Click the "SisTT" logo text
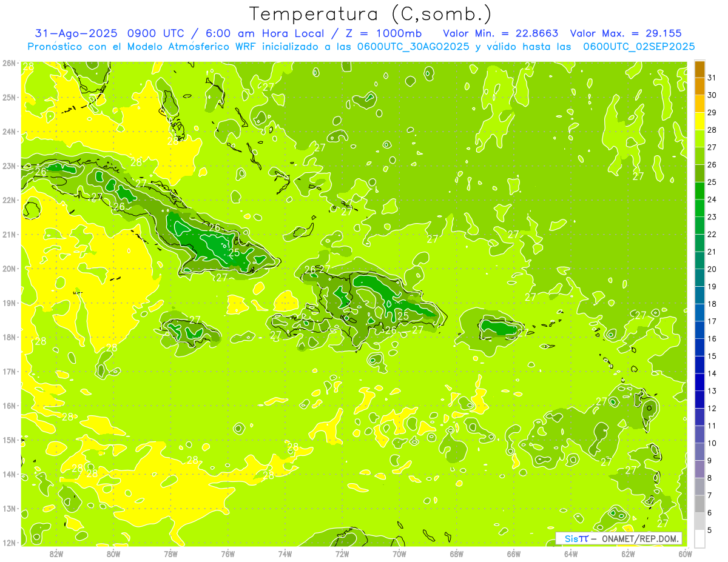This screenshot has height=562, width=728. pyautogui.click(x=576, y=538)
